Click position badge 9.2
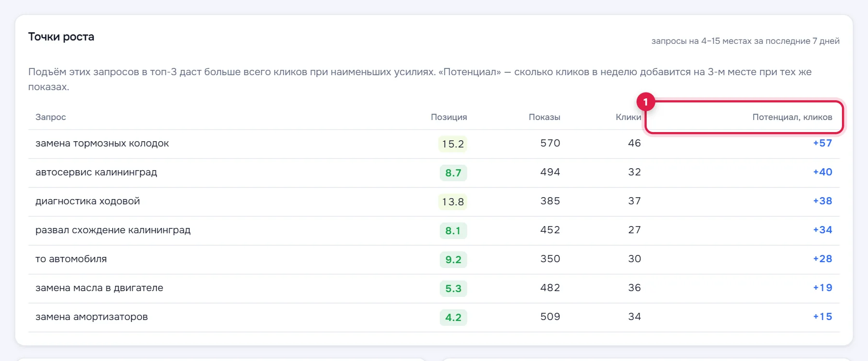The height and width of the screenshot is (361, 868). point(453,260)
